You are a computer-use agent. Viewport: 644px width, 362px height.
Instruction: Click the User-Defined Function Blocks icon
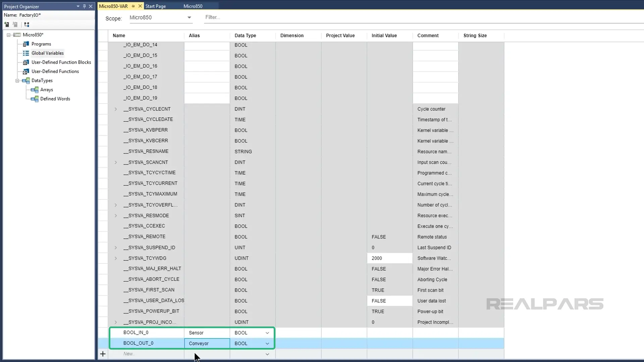point(26,62)
